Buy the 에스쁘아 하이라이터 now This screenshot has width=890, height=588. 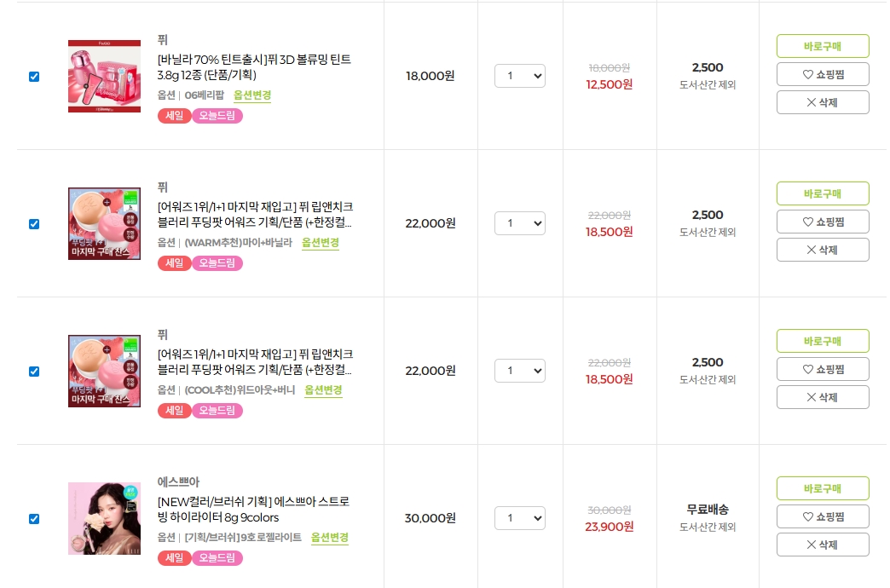(x=823, y=488)
